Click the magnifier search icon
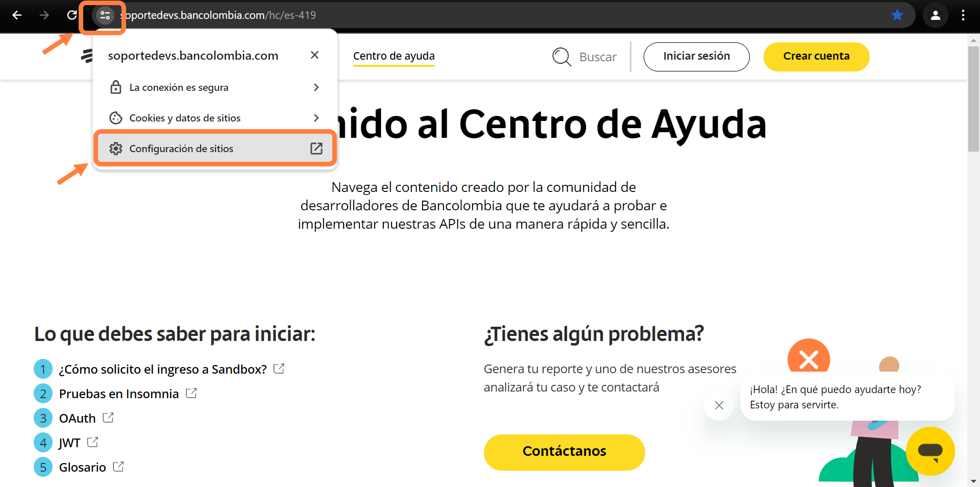 click(x=561, y=57)
